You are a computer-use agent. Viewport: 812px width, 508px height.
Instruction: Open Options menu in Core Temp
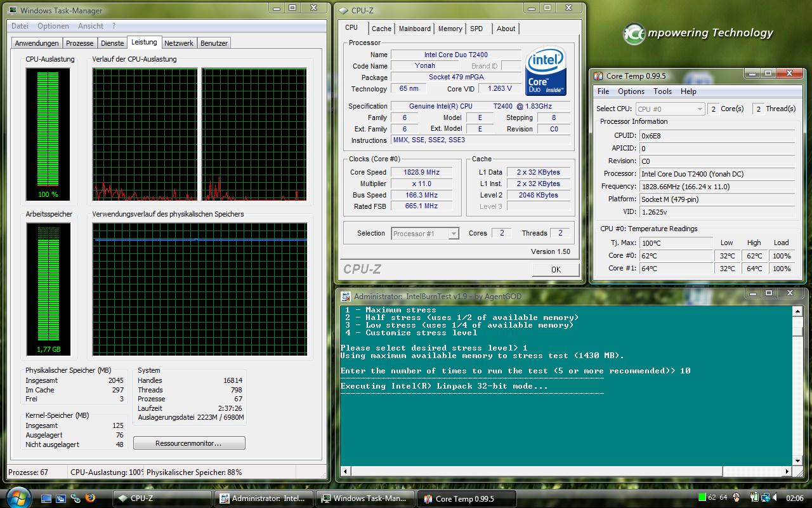pos(631,91)
